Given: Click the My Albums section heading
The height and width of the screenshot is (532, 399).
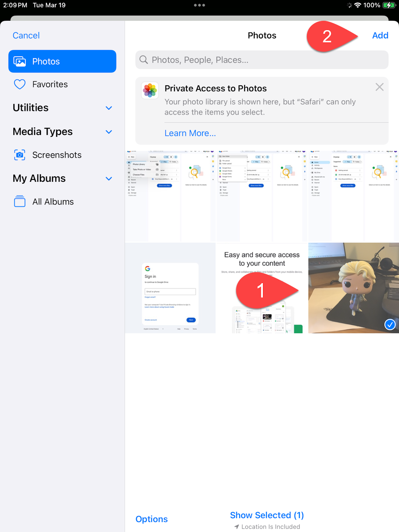Looking at the screenshot, I should point(39,178).
